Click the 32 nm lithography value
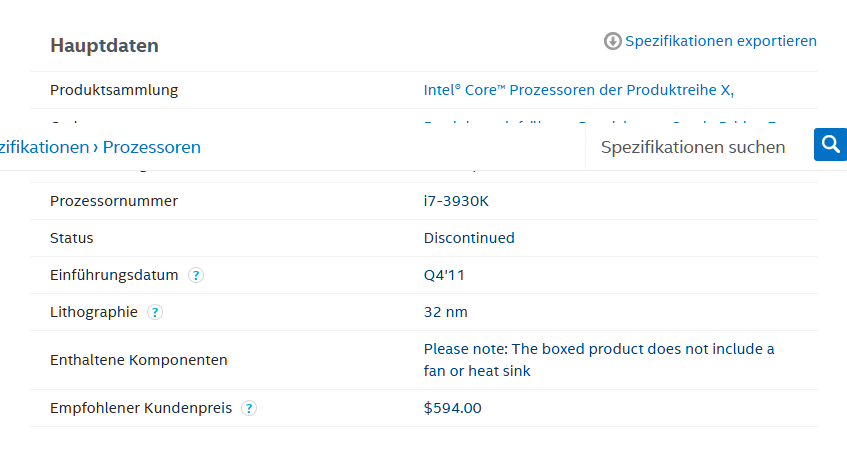Viewport: 847px width, 456px height. [445, 312]
